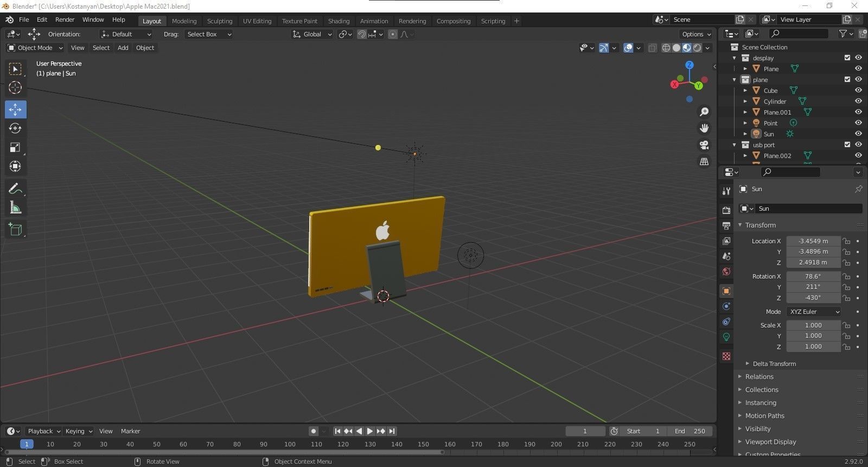Open the Output properties tab
Viewport: 868px width, 467px height.
tap(726, 225)
